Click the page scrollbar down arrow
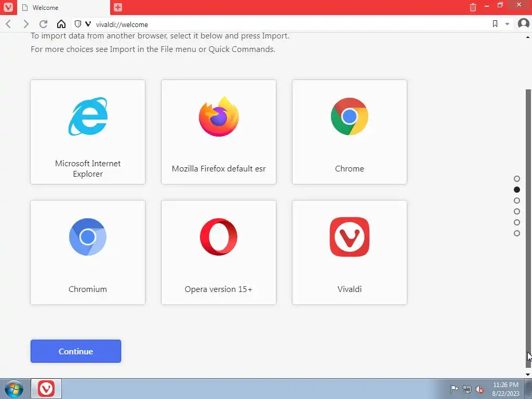This screenshot has width=532, height=399. [528, 375]
